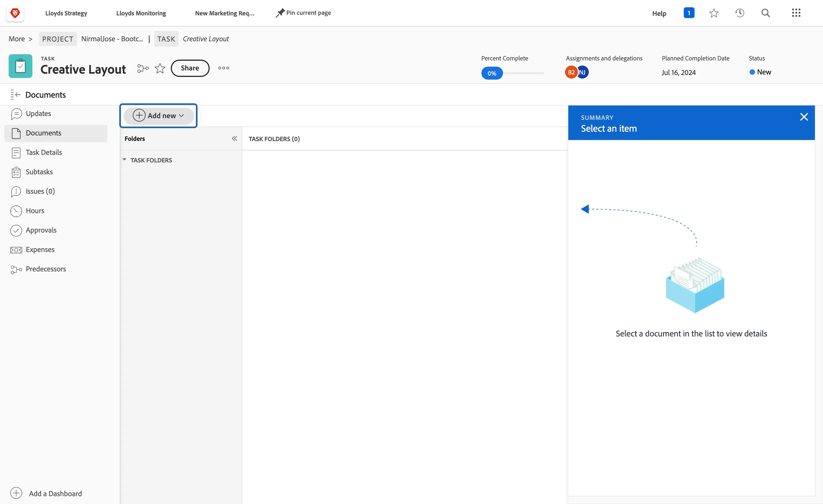Click the Workfront lion logo home icon
This screenshot has height=504, width=823.
(15, 13)
